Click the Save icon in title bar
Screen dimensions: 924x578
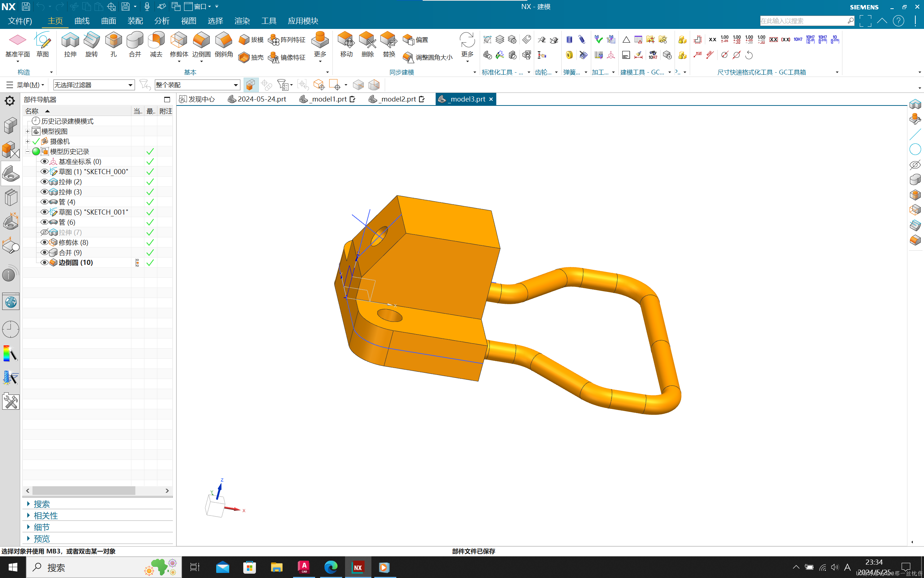pos(26,7)
